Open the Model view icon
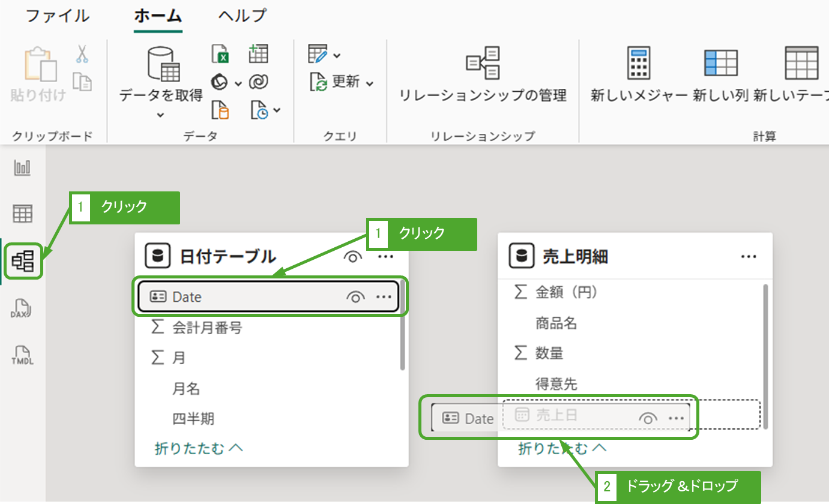The width and height of the screenshot is (829, 504). click(x=23, y=261)
